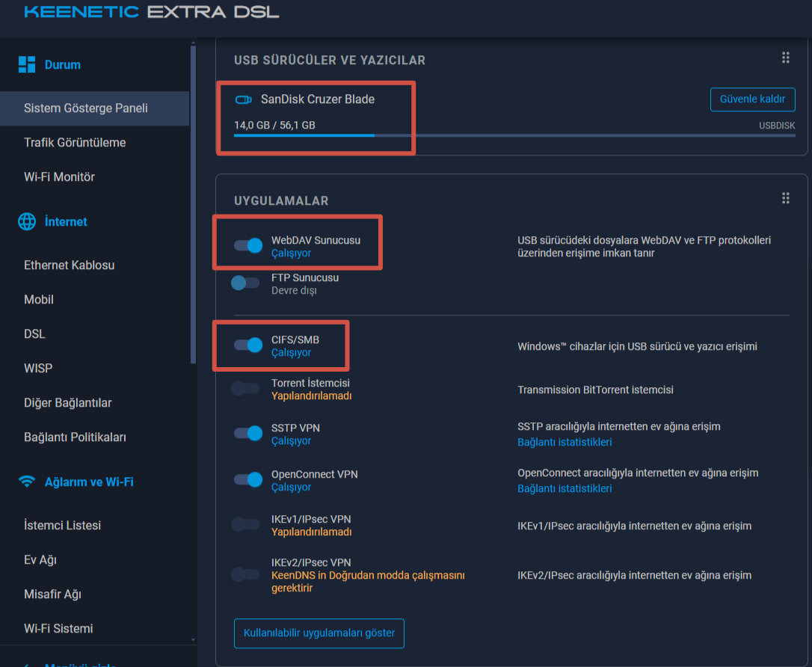Click the USB disk usage progress bar
Viewport: 812px width, 667px height.
pos(514,135)
